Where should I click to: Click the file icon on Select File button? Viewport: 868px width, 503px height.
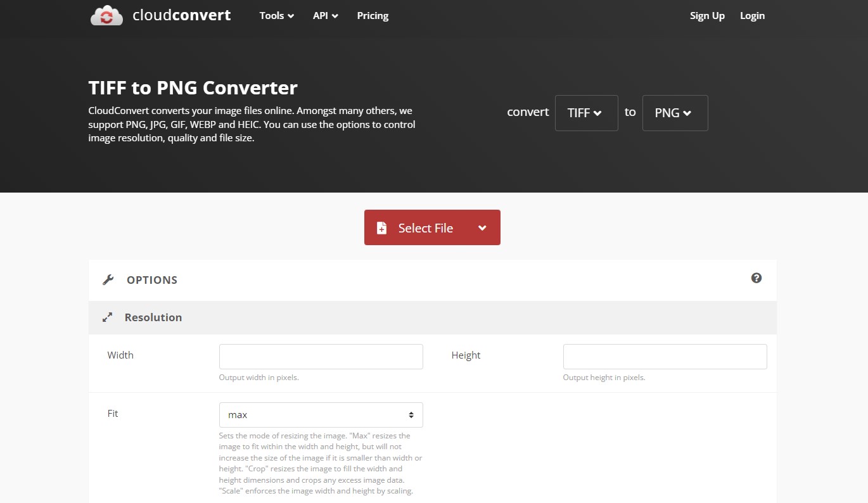point(382,227)
